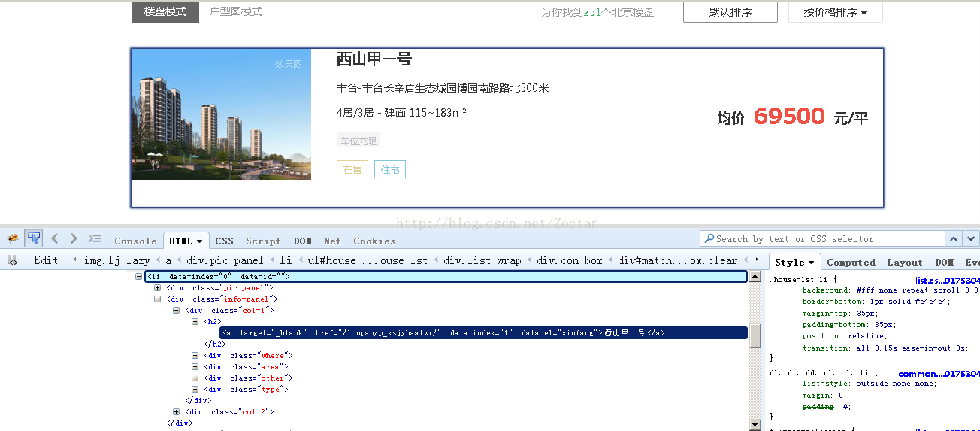
Task: Switch to the Script tab
Action: tap(263, 241)
